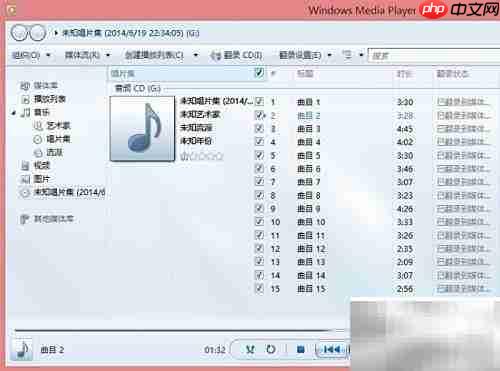
Task: Open 唱片集 under music
Action: coord(58,139)
